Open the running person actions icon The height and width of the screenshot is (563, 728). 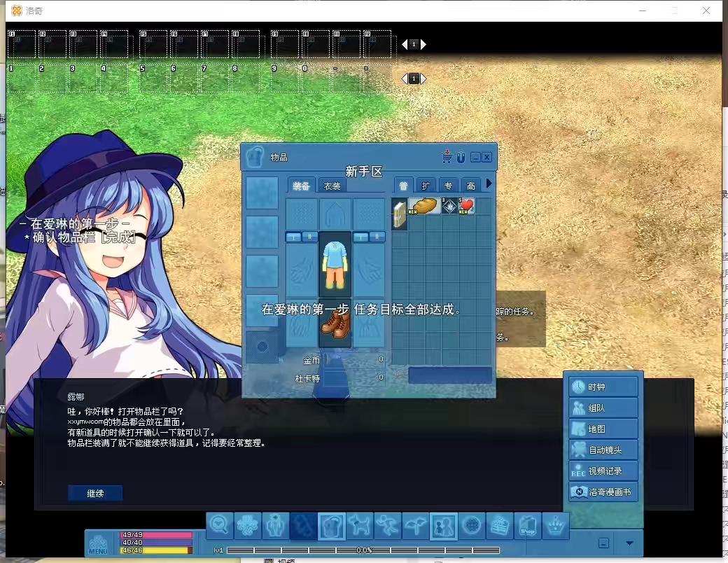[388, 526]
